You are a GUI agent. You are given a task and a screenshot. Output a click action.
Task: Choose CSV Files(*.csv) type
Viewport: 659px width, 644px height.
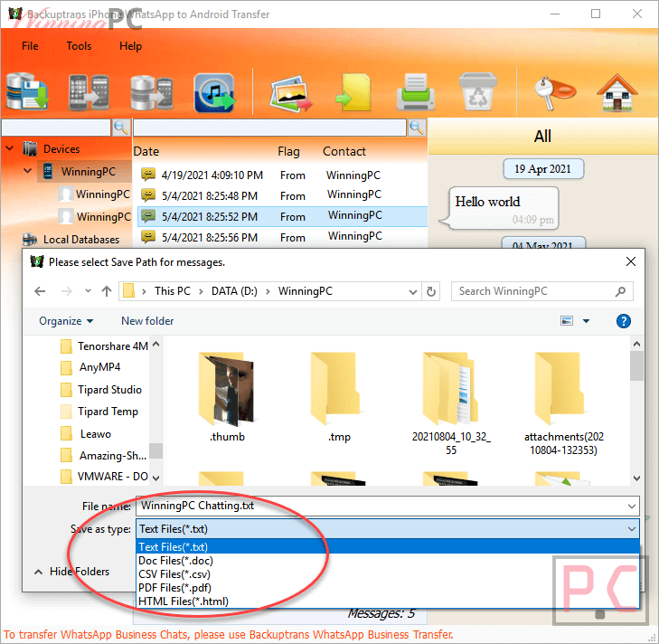pos(388,574)
